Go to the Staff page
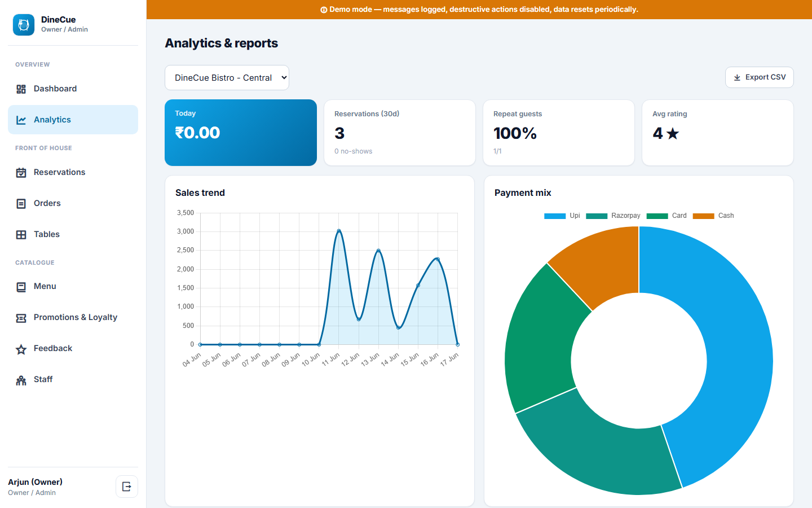The width and height of the screenshot is (812, 508). (x=73, y=379)
